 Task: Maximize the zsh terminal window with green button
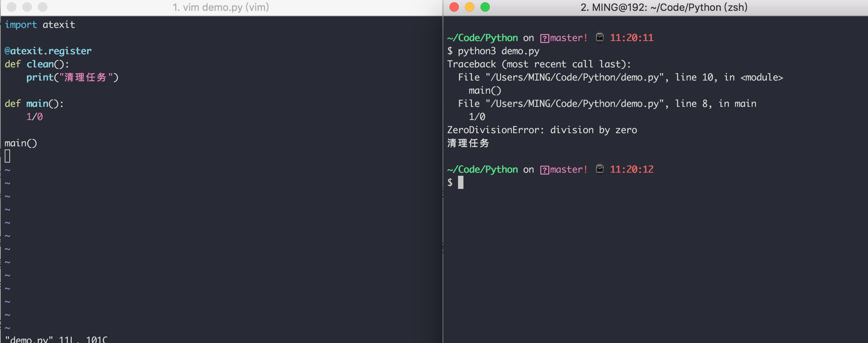point(485,7)
